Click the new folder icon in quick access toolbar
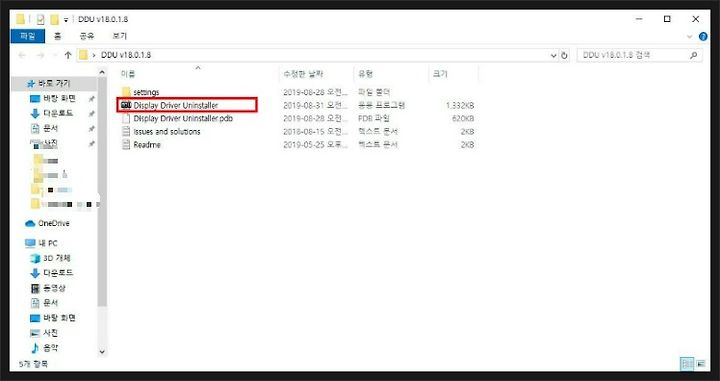720x381 pixels. (55, 19)
